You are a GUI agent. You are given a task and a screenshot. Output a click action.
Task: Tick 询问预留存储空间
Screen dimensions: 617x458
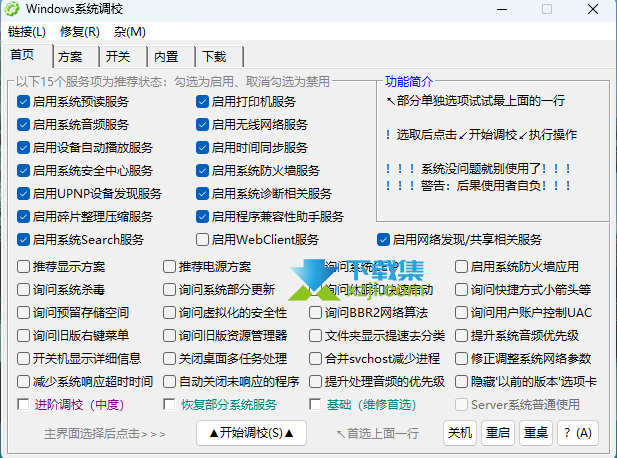pyautogui.click(x=23, y=313)
